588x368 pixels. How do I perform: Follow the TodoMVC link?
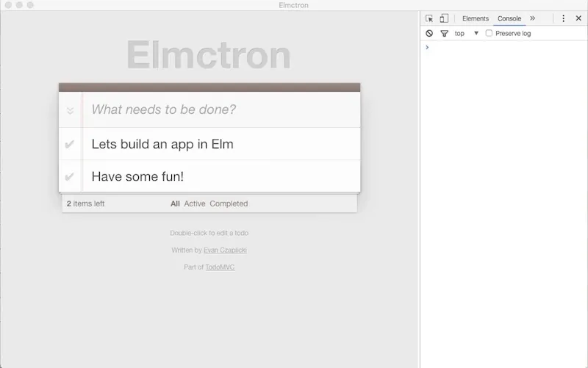tap(220, 267)
